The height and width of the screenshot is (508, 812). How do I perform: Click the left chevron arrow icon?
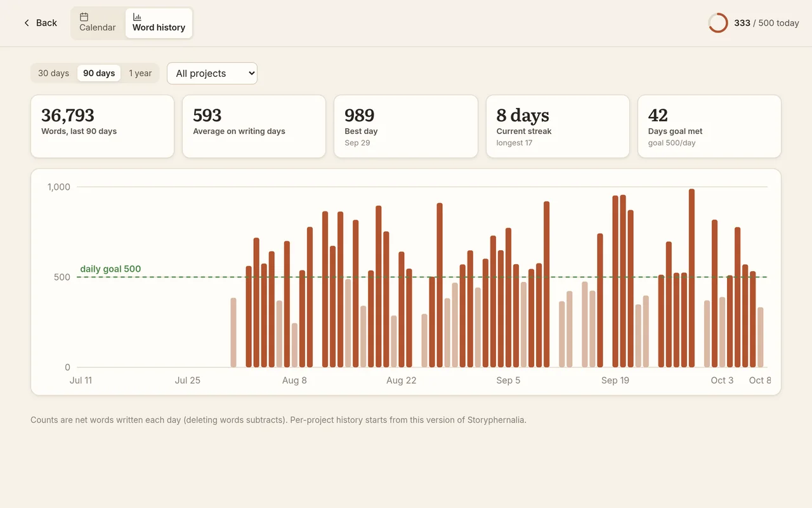pyautogui.click(x=27, y=23)
